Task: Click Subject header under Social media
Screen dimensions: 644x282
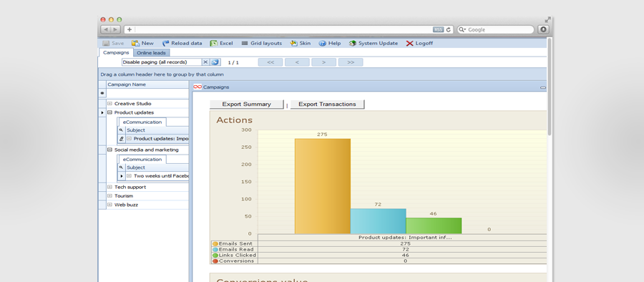Action: point(157,167)
